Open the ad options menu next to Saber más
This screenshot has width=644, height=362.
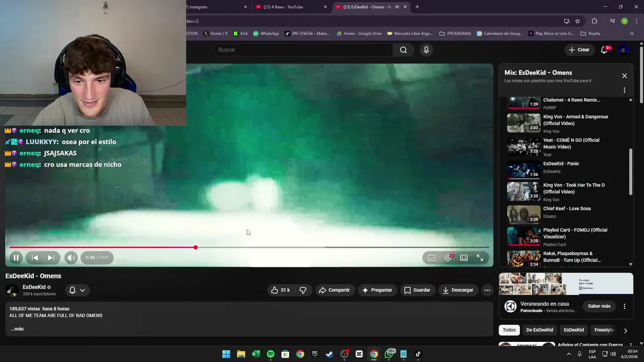624,306
